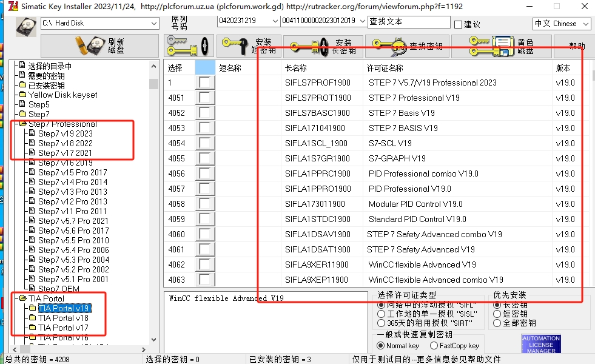This screenshot has height=364, width=595.
Task: Click the Help (帮助) button
Action: tap(576, 46)
